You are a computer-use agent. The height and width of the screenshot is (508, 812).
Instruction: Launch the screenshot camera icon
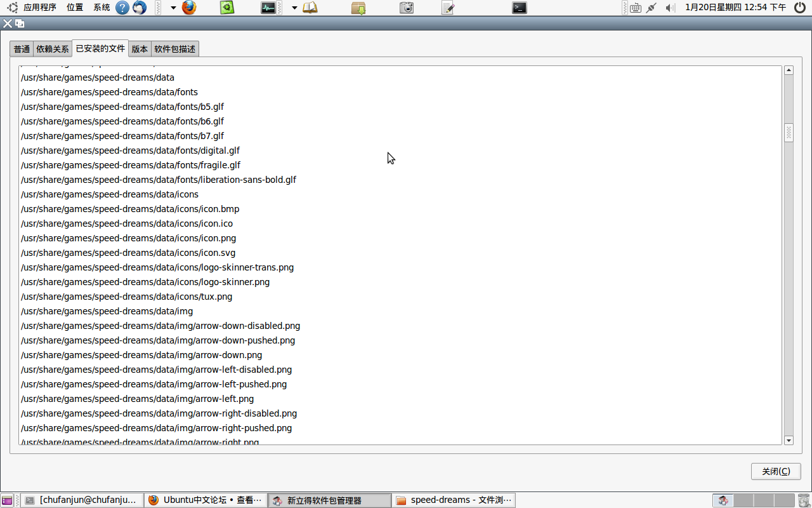pos(407,8)
